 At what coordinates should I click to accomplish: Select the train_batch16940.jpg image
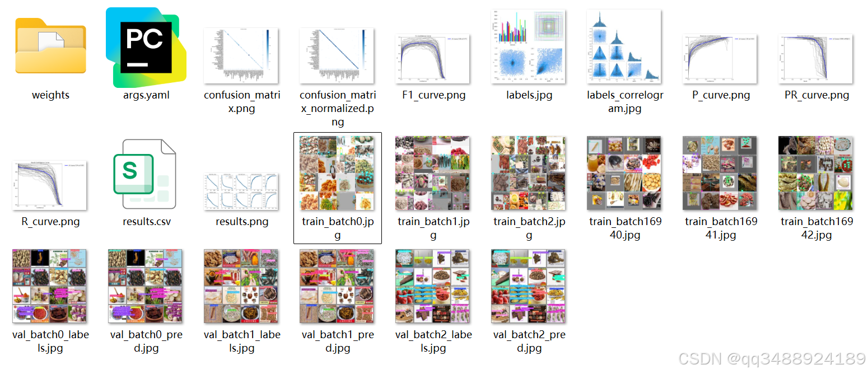[625, 173]
